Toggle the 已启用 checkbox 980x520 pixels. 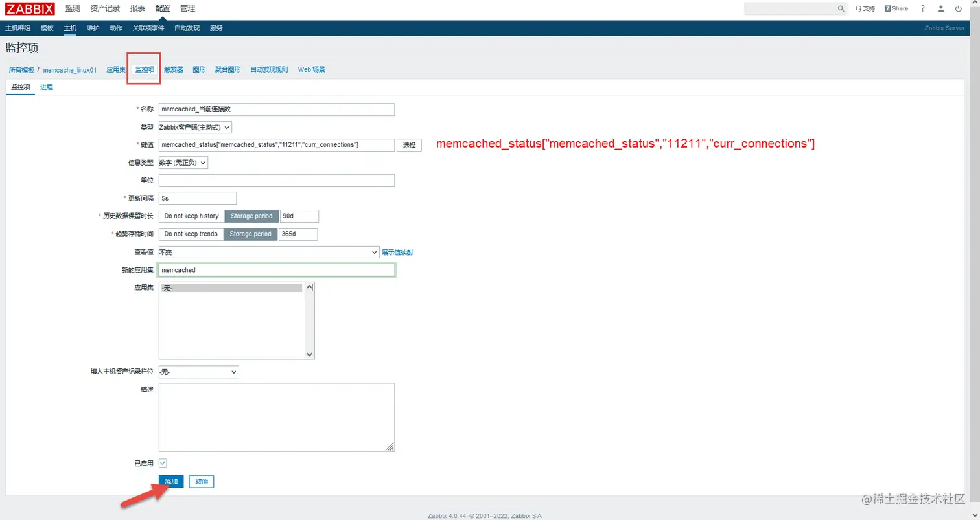coord(163,463)
